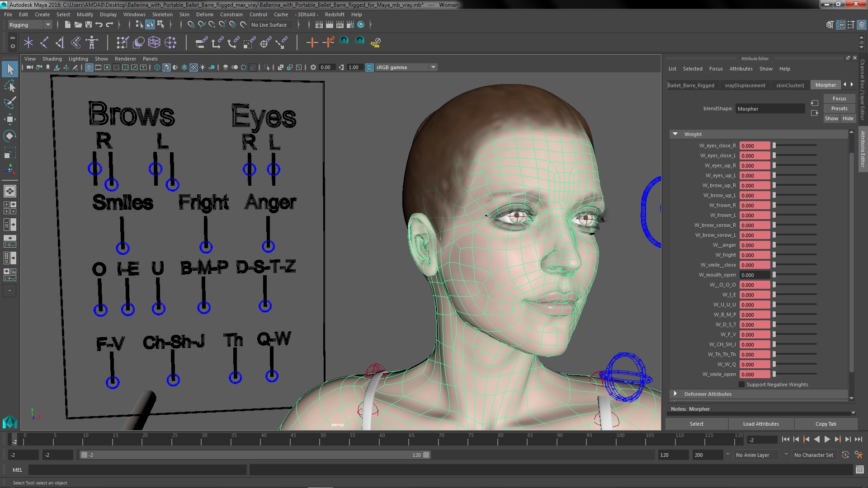Click the Presets button
Viewport: 868px width, 488px height.
tap(839, 108)
